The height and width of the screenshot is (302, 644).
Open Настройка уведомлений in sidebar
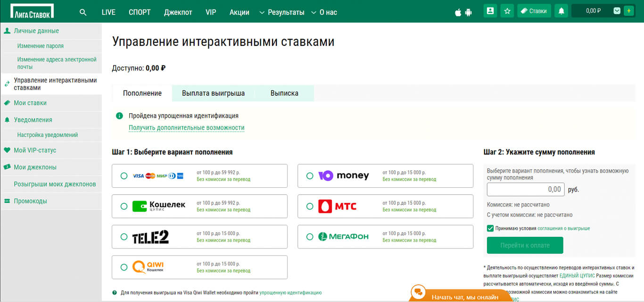[48, 135]
